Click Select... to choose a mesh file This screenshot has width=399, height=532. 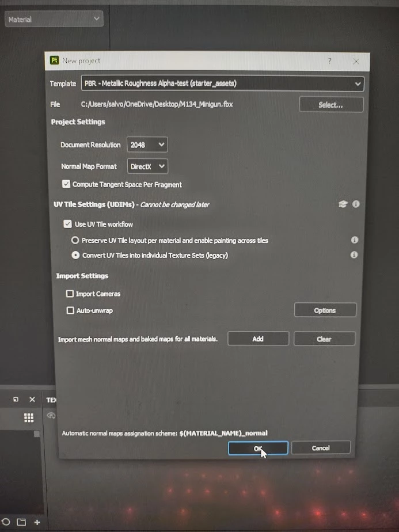(x=331, y=105)
